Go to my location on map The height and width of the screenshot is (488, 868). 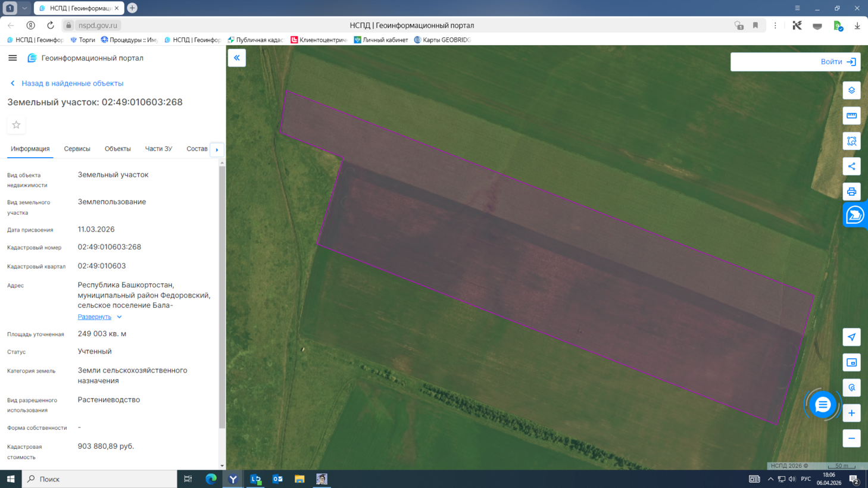point(851,337)
